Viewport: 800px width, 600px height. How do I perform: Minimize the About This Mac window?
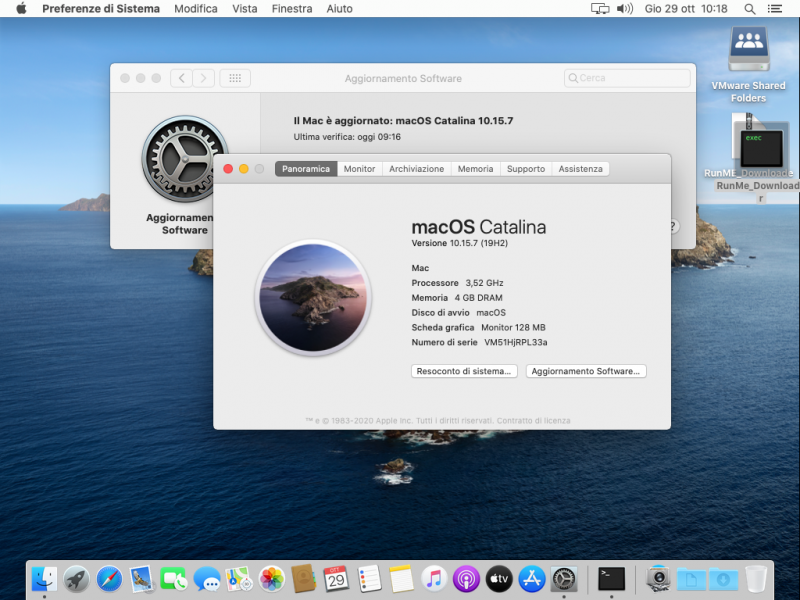244,169
